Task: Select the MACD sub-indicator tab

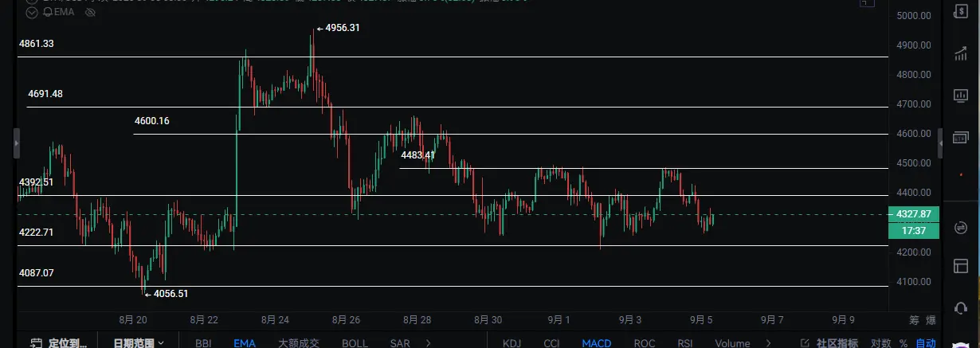Action: [x=597, y=343]
